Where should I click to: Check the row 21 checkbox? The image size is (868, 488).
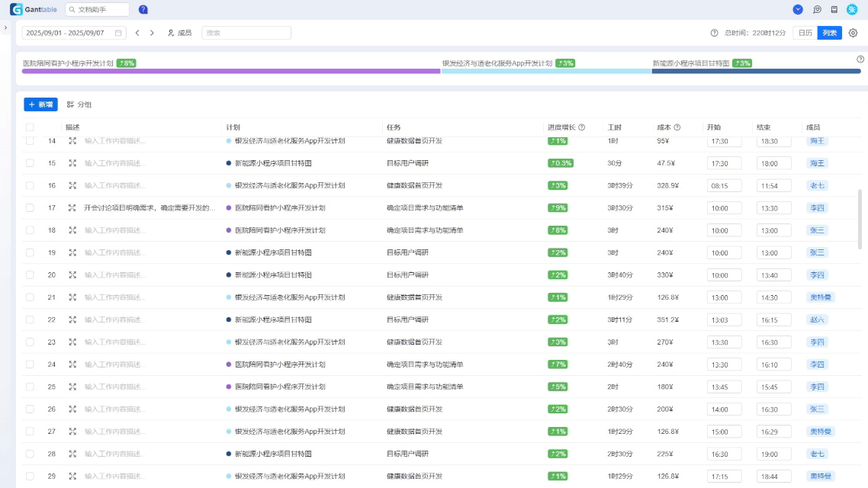point(30,297)
